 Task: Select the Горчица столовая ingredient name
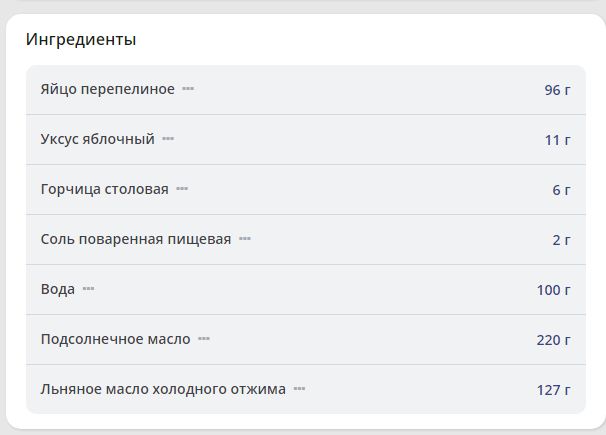(x=105, y=189)
